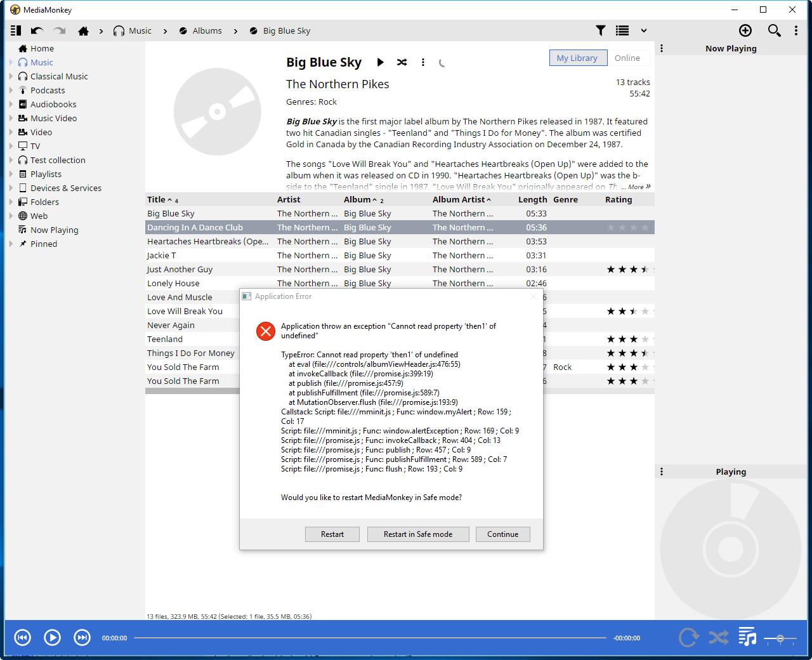This screenshot has height=660, width=812.
Task: Adjust the volume slider handle
Action: pos(780,638)
